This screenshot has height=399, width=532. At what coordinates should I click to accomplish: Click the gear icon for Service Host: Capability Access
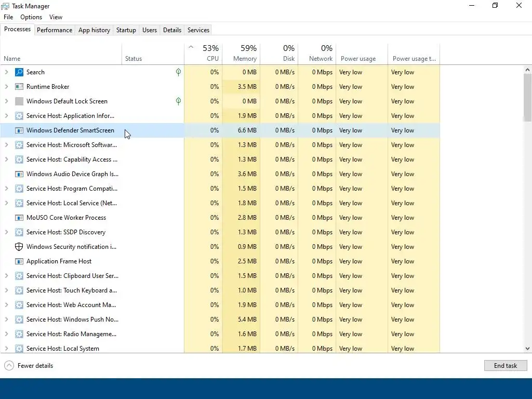[x=19, y=159]
